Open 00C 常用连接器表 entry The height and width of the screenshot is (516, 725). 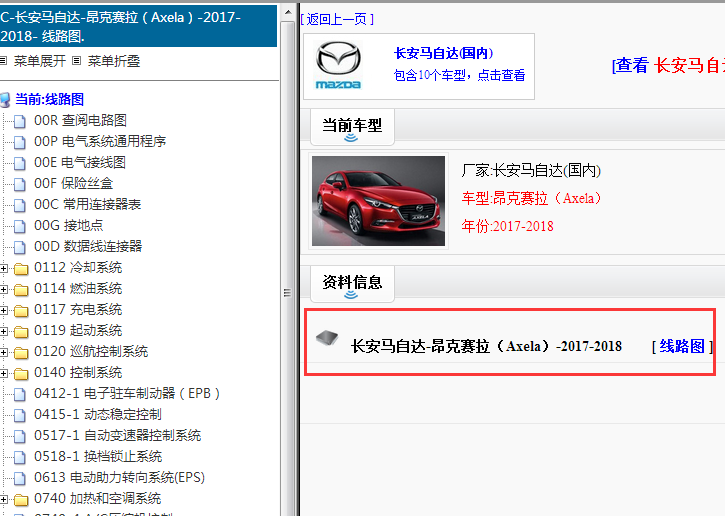(87, 204)
